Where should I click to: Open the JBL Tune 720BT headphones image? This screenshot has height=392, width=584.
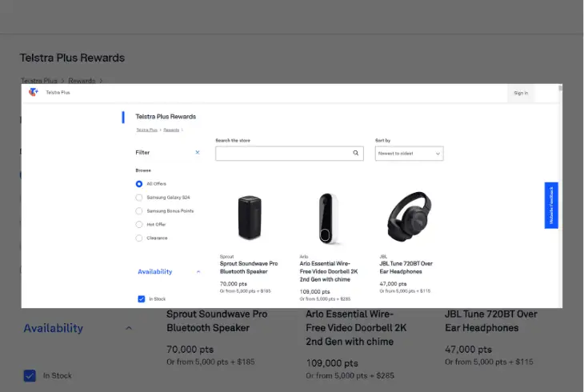click(x=409, y=217)
